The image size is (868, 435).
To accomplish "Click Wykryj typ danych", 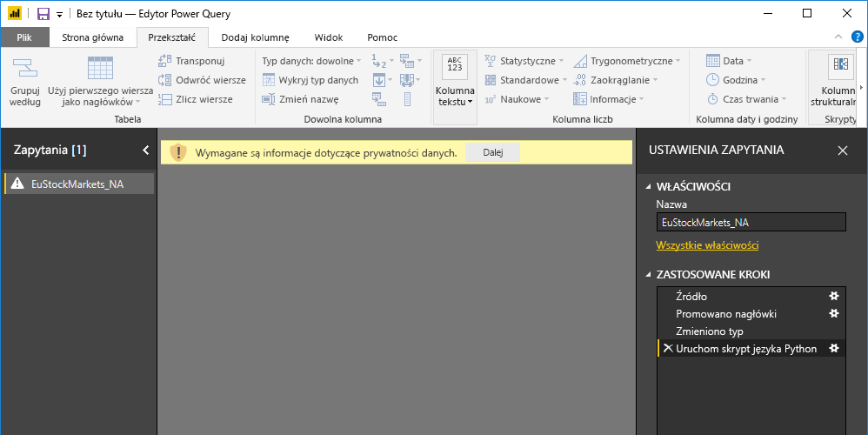I will point(310,80).
